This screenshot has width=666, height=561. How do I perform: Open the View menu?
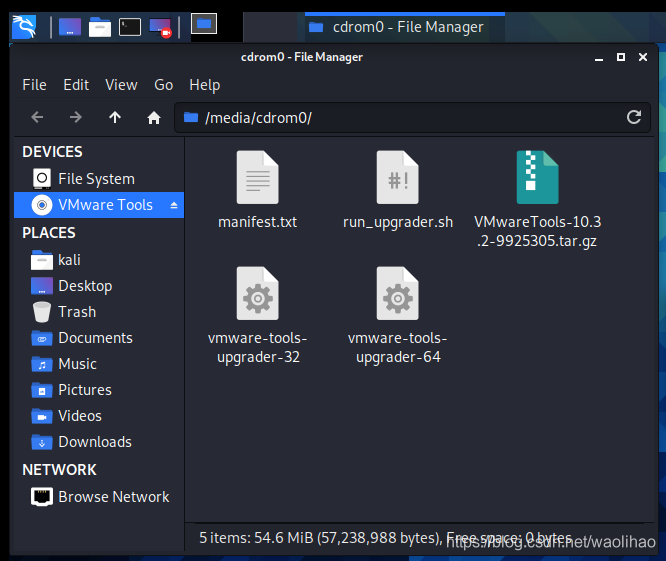121,85
